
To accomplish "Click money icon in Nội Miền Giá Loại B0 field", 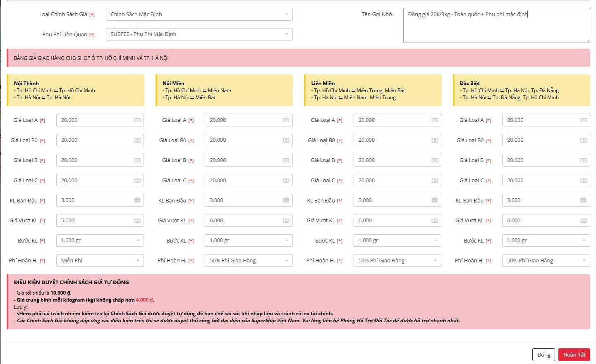I will click(286, 140).
